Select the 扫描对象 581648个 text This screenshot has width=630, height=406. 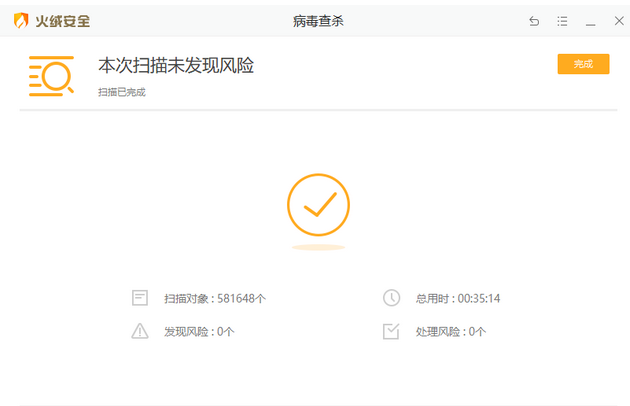click(214, 298)
